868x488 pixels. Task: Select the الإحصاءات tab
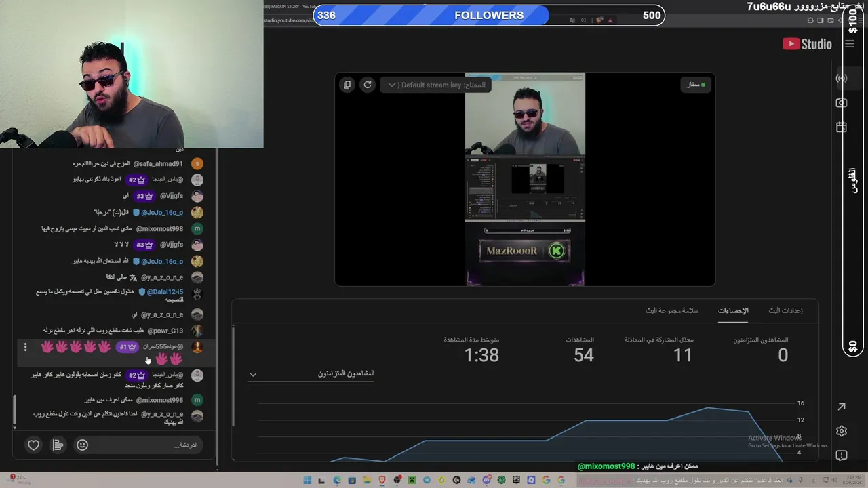pyautogui.click(x=733, y=310)
